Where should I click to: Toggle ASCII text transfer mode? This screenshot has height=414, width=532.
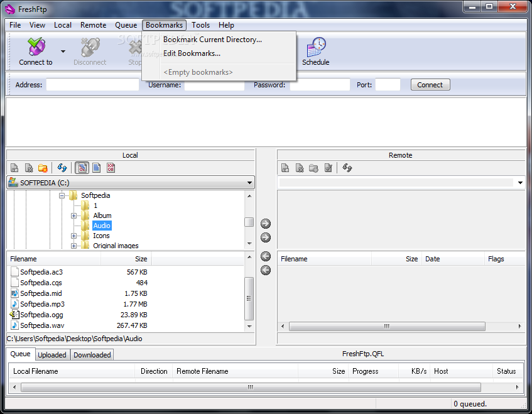tap(97, 168)
